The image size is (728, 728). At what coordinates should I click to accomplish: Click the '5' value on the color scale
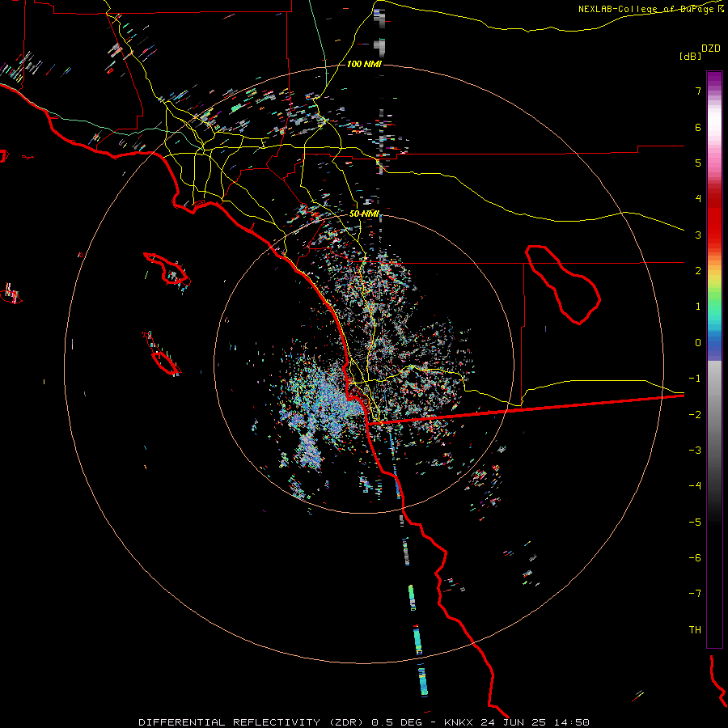point(698,163)
